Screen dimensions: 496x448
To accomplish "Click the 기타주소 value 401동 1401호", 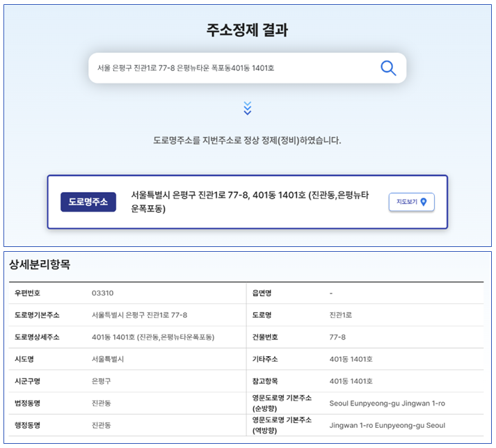I will tap(351, 360).
